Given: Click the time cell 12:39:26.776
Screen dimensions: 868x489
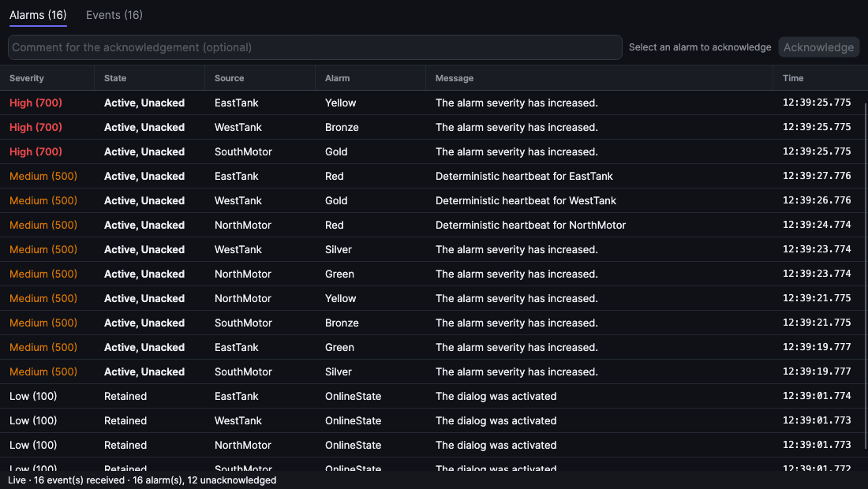Looking at the screenshot, I should click(817, 200).
